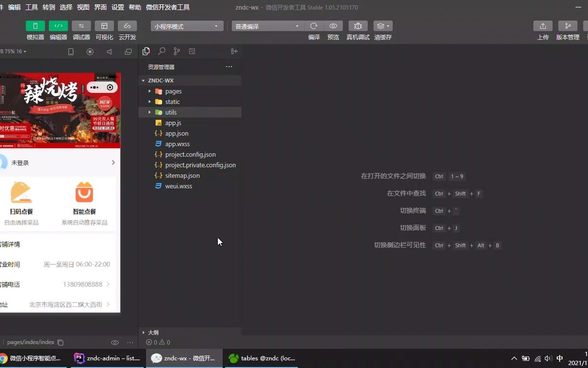Screen dimensions: 588x368
Task: Switch to the pages/index/index tab
Action: (31, 342)
